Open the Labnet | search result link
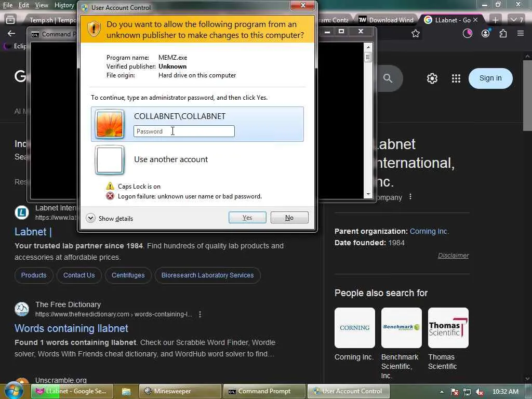532x399 pixels. tap(33, 232)
